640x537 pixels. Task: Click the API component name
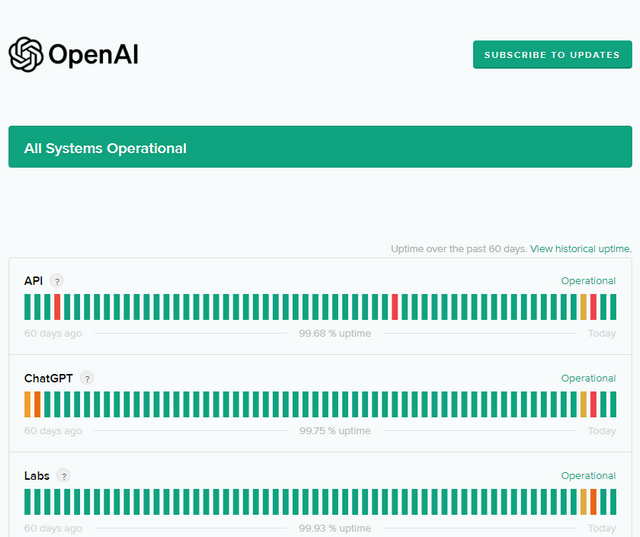coord(33,281)
